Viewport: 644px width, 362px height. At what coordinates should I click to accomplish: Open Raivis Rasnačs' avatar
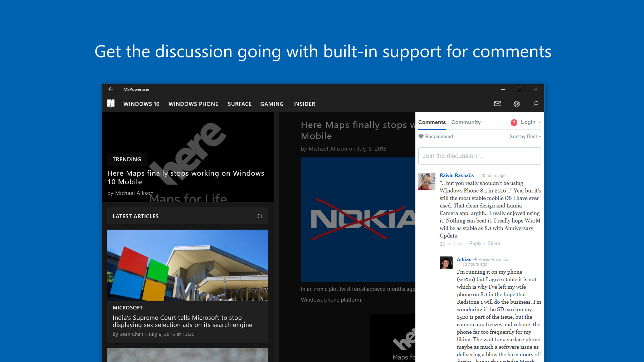(427, 182)
